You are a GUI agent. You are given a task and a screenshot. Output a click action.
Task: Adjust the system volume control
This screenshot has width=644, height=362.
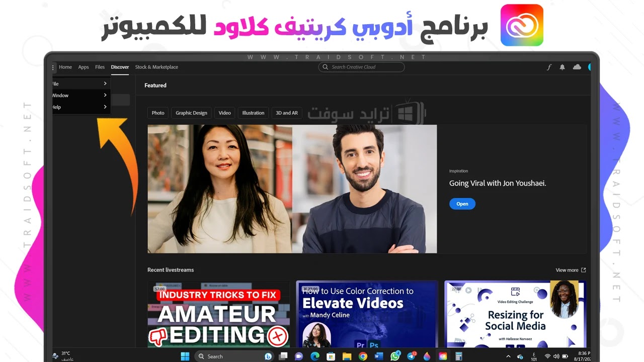click(x=556, y=356)
